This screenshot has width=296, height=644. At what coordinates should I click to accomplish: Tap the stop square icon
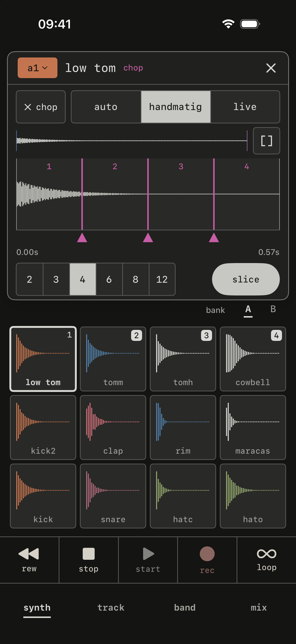[88, 554]
